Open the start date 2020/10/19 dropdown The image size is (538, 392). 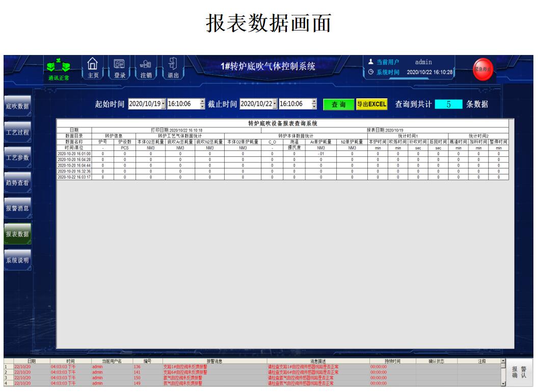tap(163, 104)
